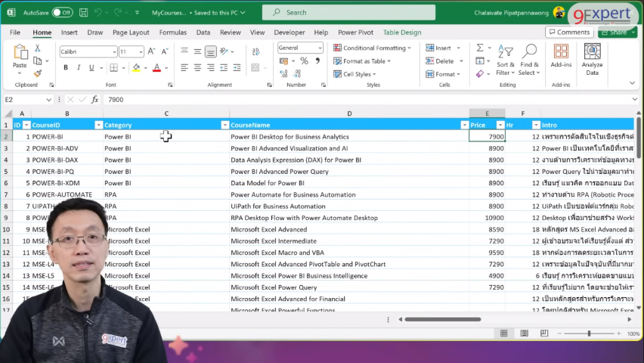Open the Conditional Formatting menu

point(372,48)
